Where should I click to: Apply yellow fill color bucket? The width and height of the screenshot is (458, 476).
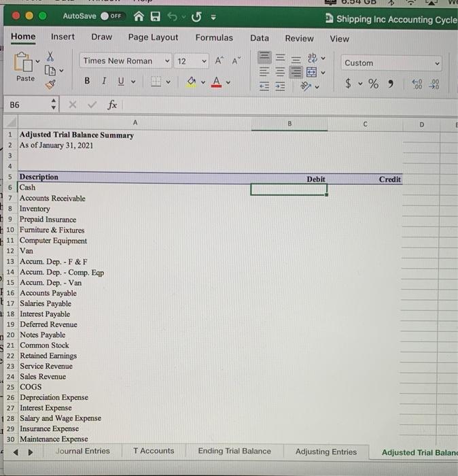coord(191,82)
